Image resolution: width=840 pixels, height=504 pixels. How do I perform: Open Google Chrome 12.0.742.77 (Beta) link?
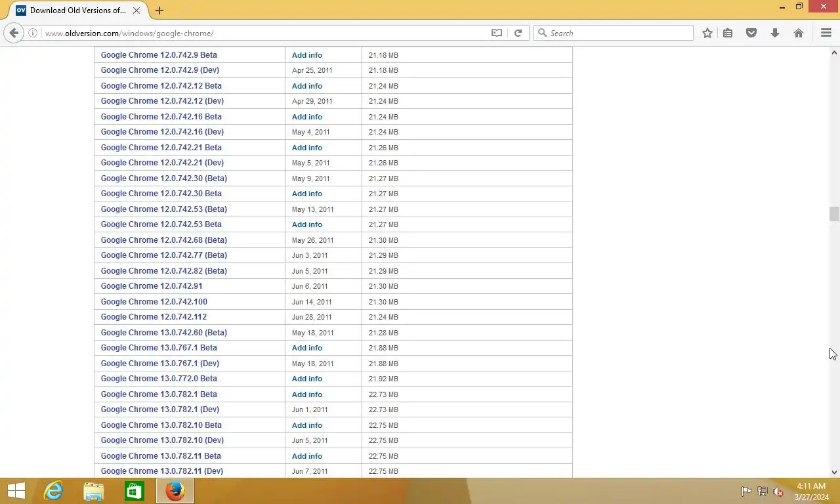[164, 255]
